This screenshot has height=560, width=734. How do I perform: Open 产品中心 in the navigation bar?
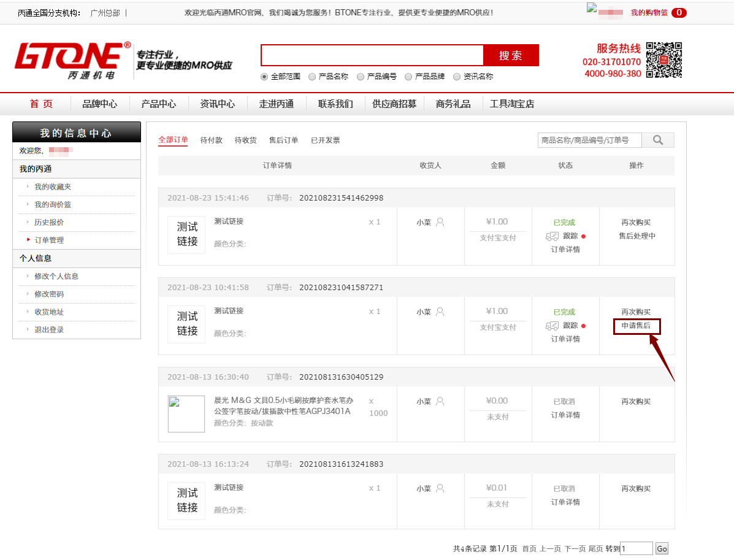tap(159, 104)
